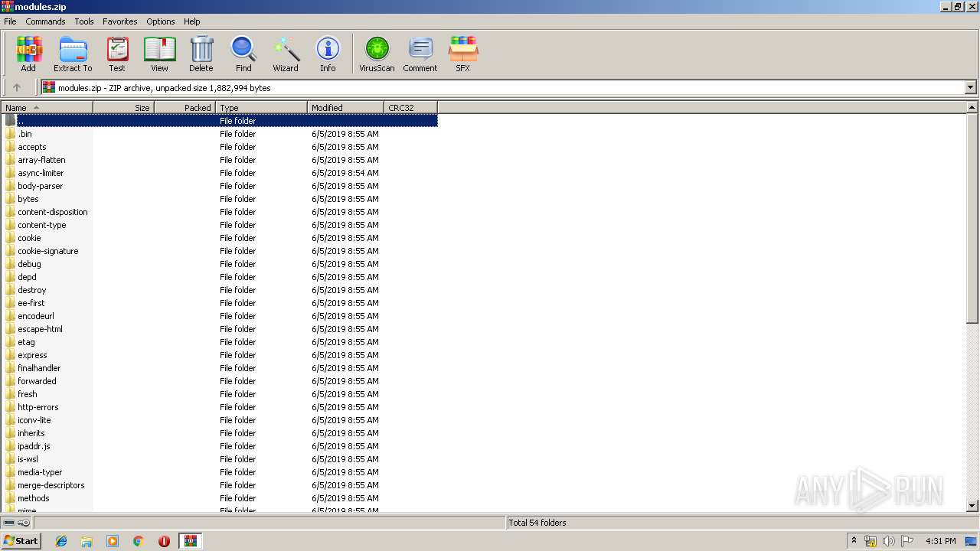Sort list by Name column
Image resolution: width=980 pixels, height=551 pixels.
47,108
